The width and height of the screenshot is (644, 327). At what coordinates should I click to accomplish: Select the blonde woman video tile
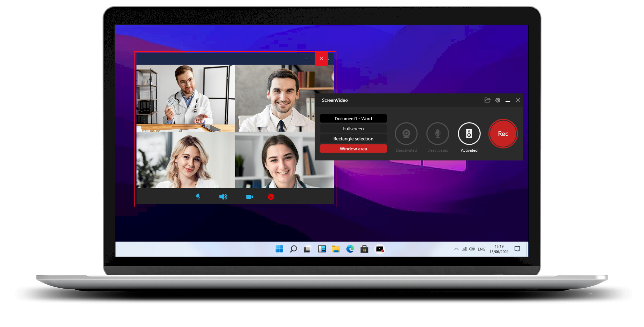(186, 160)
